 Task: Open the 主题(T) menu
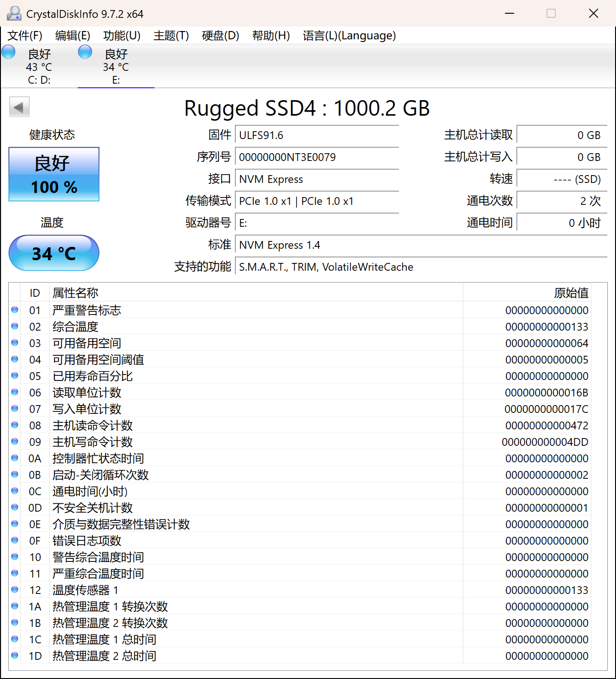tap(171, 36)
